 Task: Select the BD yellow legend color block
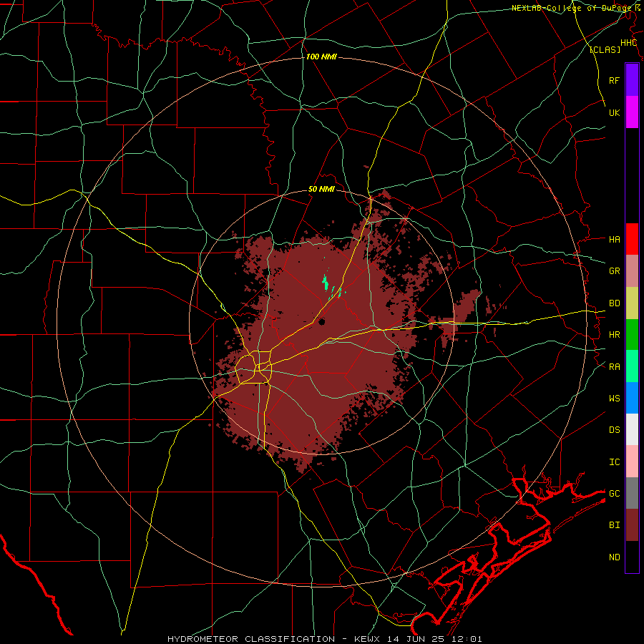click(x=632, y=303)
